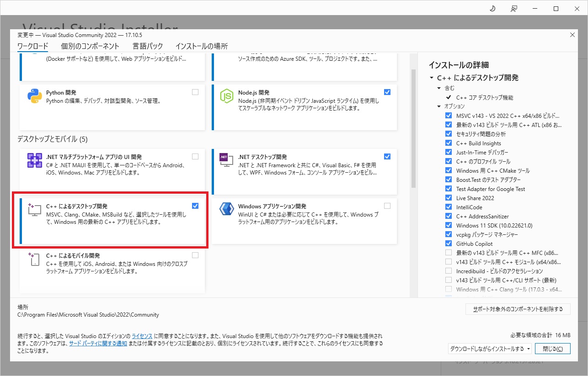Uncheck Windows 用 C++ CMake ツール option
Viewport: 588px width, 376px height.
[x=448, y=170]
